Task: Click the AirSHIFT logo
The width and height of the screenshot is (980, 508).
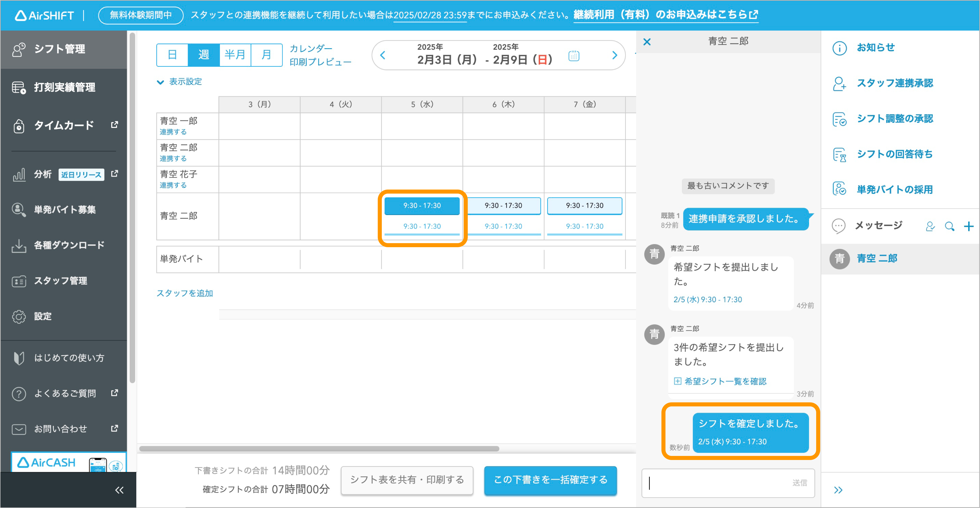Action: coord(44,15)
